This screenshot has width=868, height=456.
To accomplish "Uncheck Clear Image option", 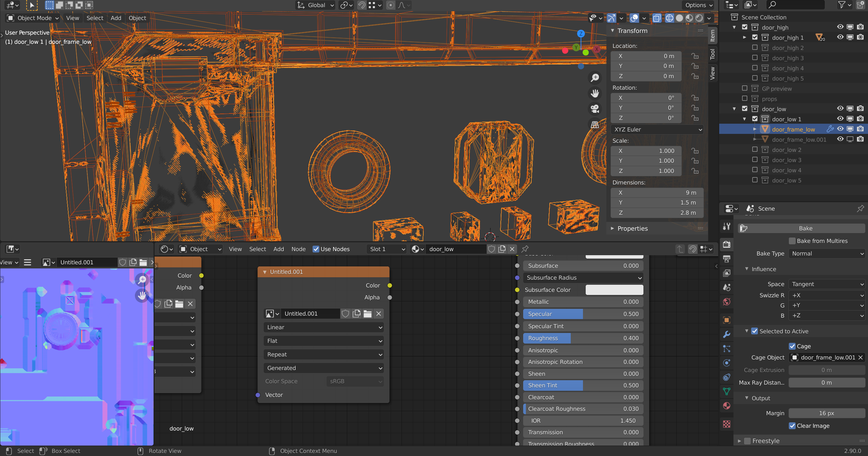I will coord(792,426).
